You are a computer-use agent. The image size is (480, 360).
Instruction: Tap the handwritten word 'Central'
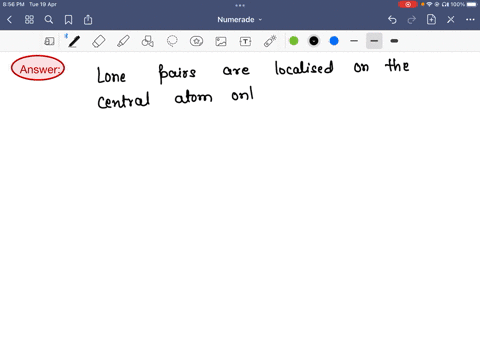(123, 100)
